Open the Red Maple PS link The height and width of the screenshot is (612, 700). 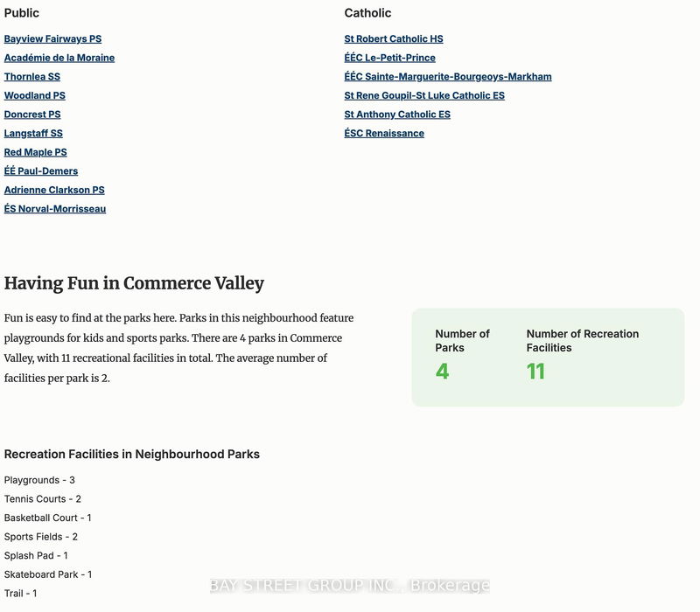(x=35, y=152)
